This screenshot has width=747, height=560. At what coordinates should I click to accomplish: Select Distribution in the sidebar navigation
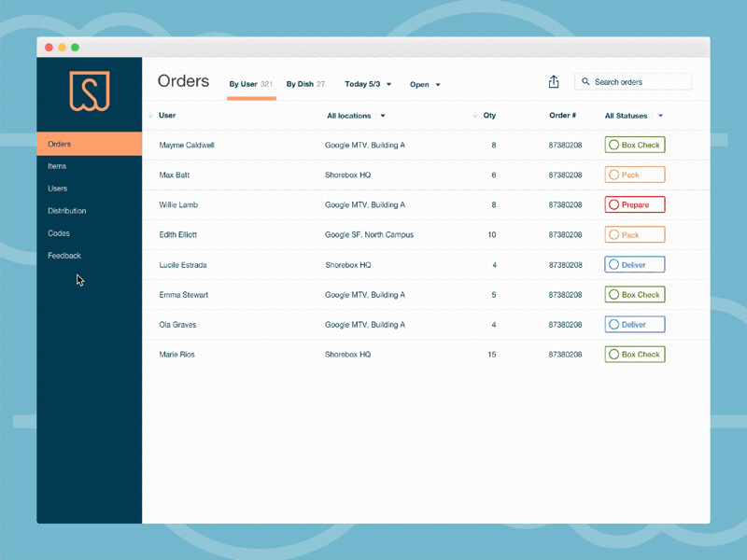pyautogui.click(x=66, y=211)
